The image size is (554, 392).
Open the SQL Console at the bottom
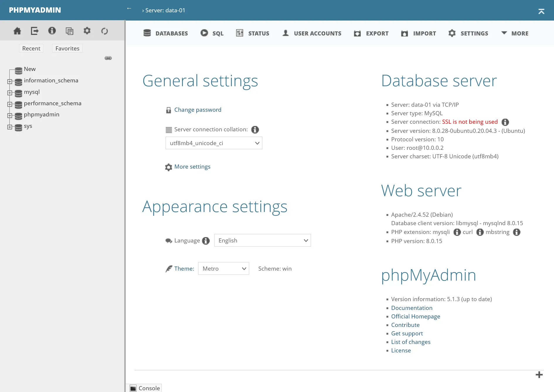click(145, 388)
